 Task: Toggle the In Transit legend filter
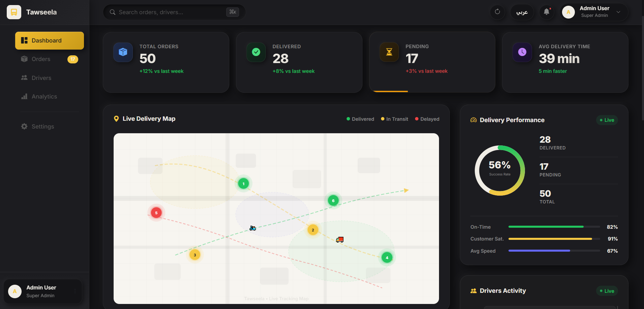click(x=394, y=119)
